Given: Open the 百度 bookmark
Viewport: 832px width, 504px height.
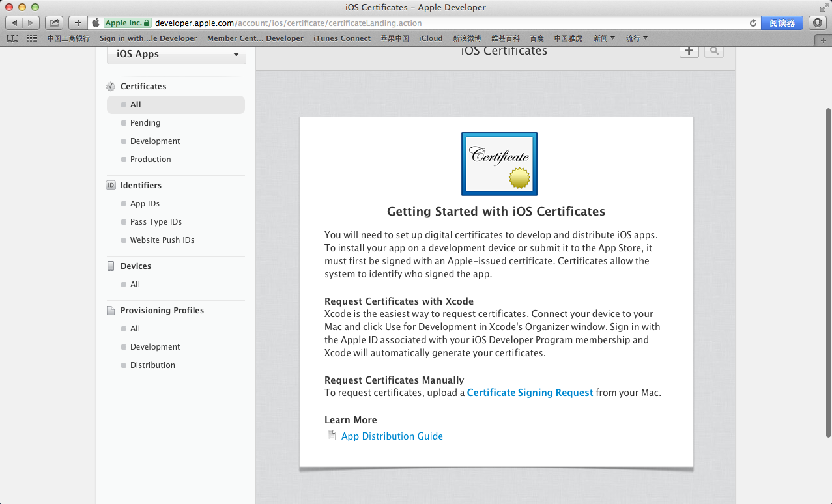Looking at the screenshot, I should coord(537,38).
